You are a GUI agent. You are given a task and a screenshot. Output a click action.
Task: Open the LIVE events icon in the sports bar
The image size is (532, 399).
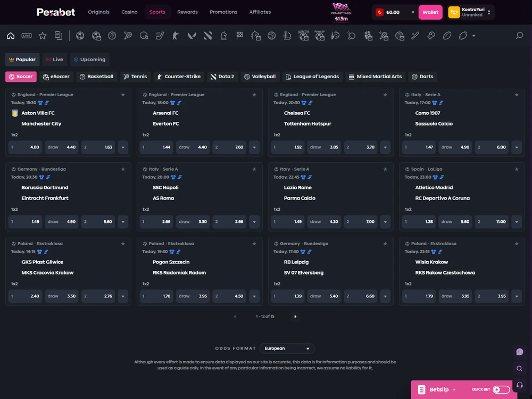coord(27,36)
